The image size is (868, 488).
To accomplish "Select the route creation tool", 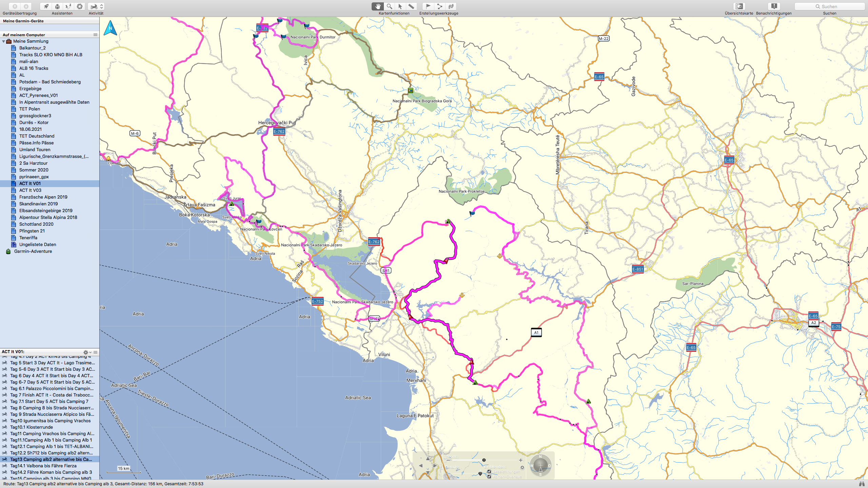I will [x=439, y=6].
